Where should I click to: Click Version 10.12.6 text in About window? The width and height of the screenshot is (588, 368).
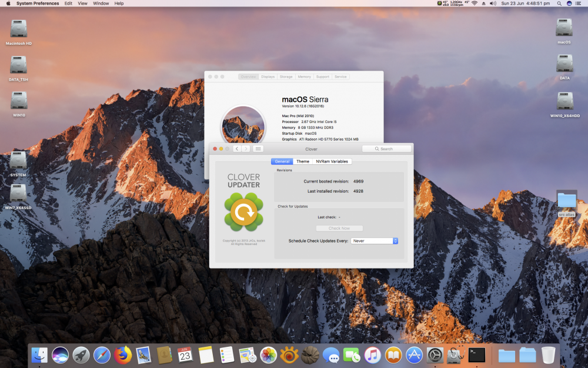(x=303, y=106)
